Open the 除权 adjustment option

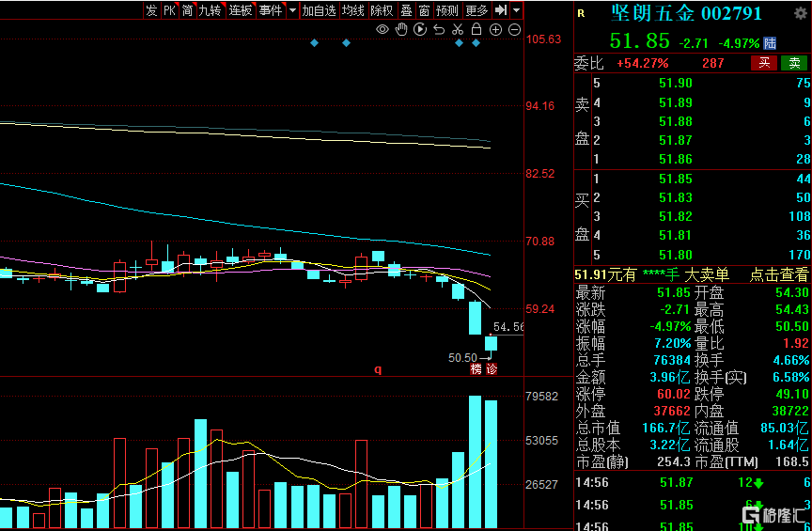pyautogui.click(x=383, y=9)
